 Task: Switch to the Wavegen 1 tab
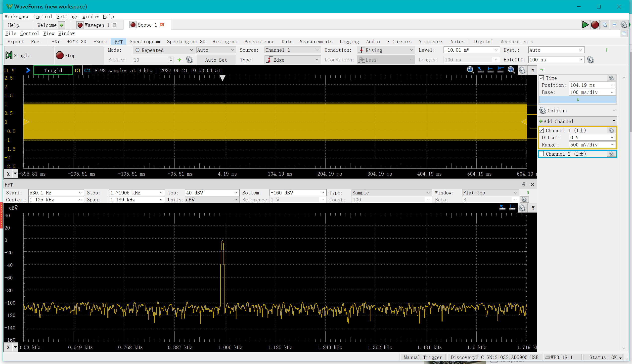click(96, 25)
